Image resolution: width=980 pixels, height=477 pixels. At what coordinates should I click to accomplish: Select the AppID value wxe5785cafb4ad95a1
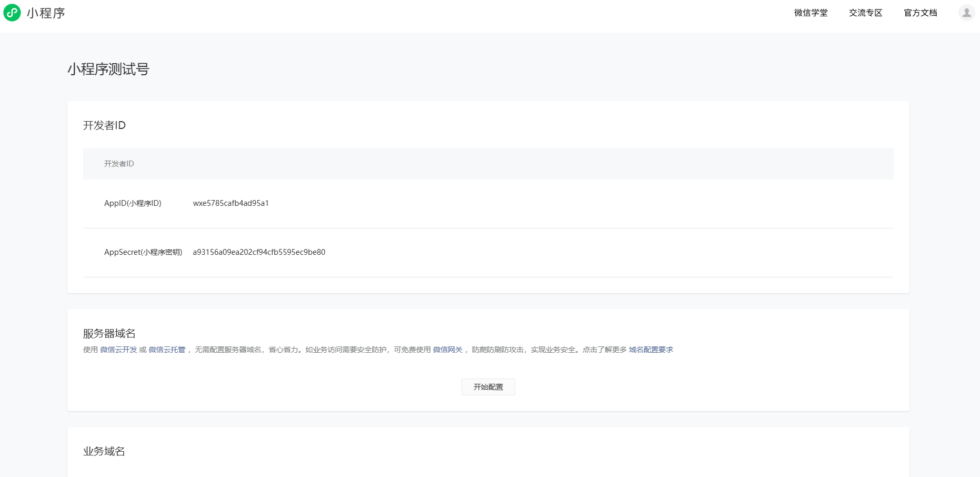click(x=231, y=203)
